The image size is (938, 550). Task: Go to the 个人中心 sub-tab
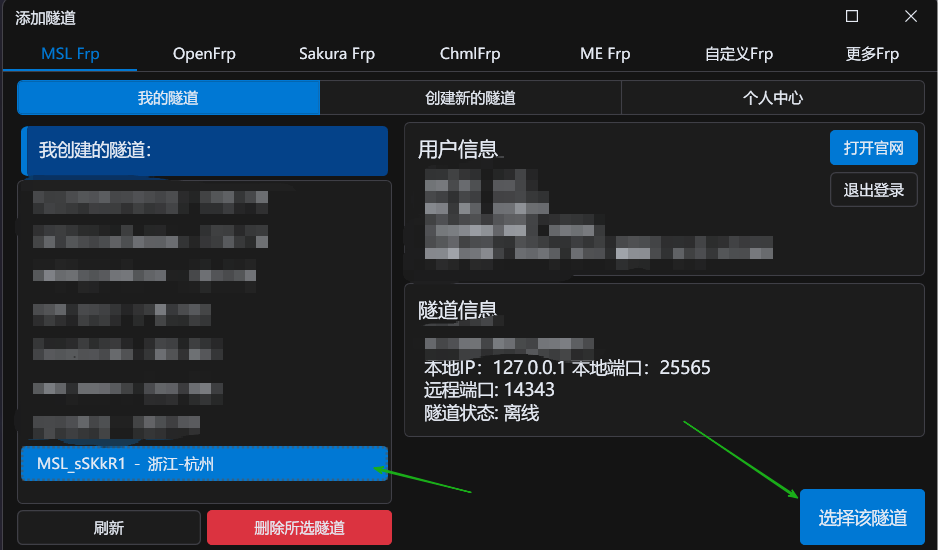(x=772, y=98)
